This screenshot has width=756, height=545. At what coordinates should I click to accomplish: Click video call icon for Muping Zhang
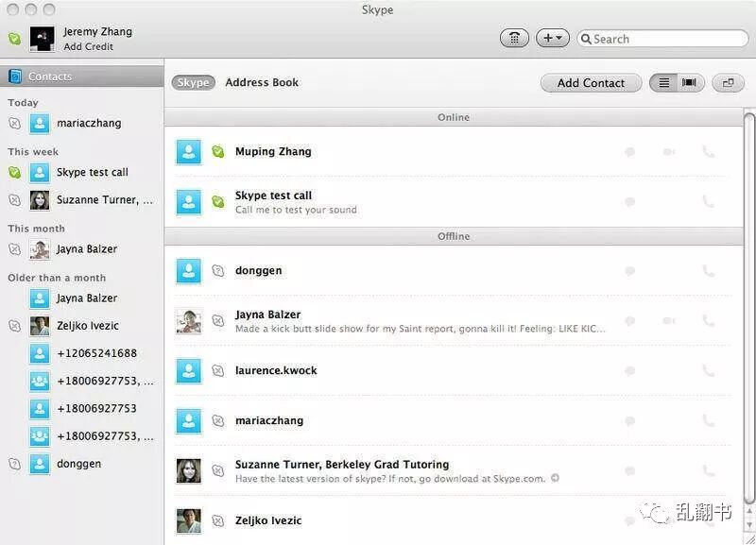[669, 152]
